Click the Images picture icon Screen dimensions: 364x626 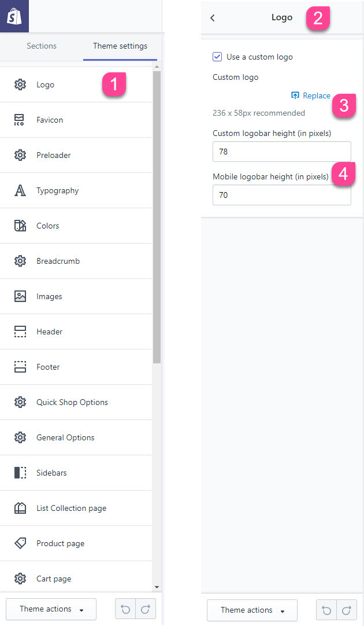[20, 296]
